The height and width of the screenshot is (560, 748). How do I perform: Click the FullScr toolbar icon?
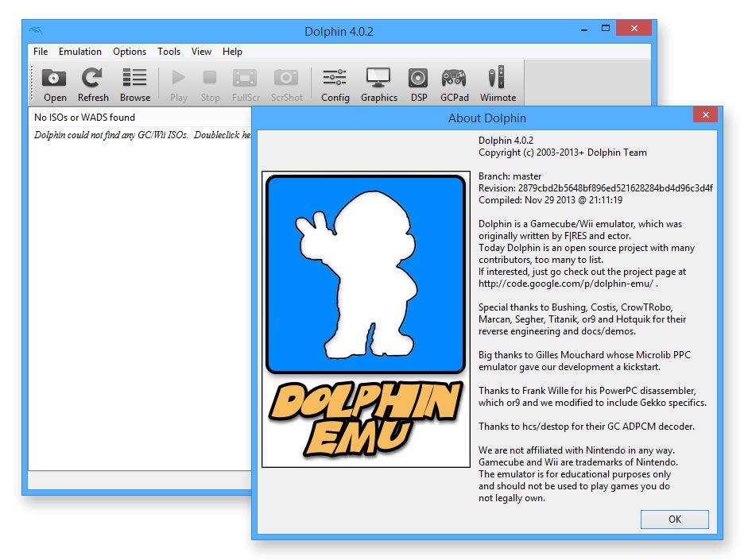pyautogui.click(x=246, y=84)
